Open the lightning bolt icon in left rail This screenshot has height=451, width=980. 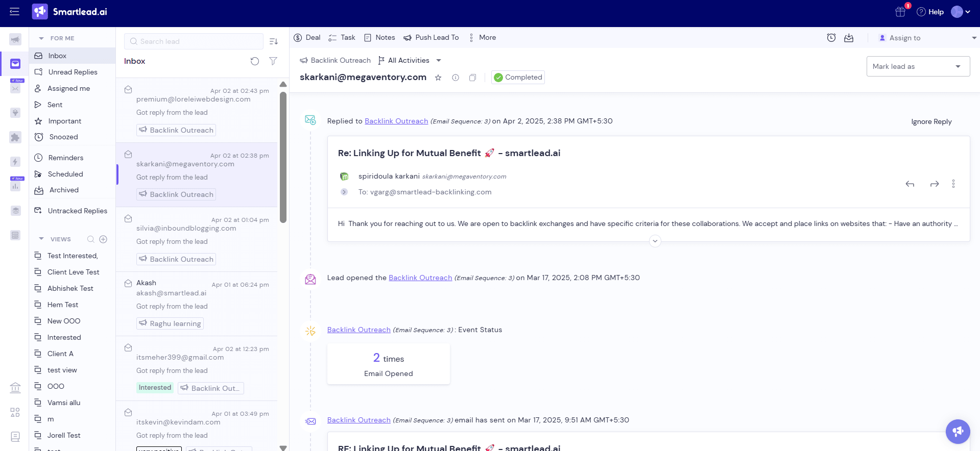[15, 162]
